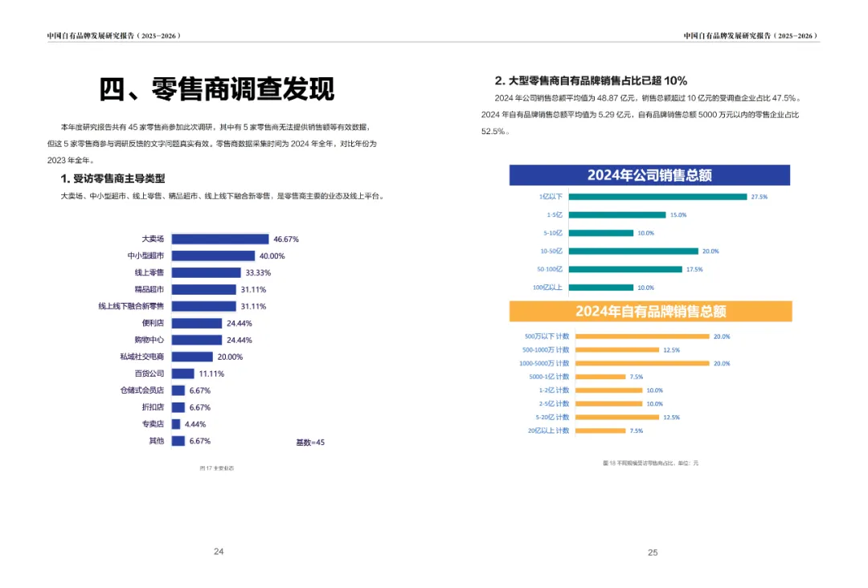Click the 仓储式会员店 label
This screenshot has width=868, height=588.
(142, 390)
